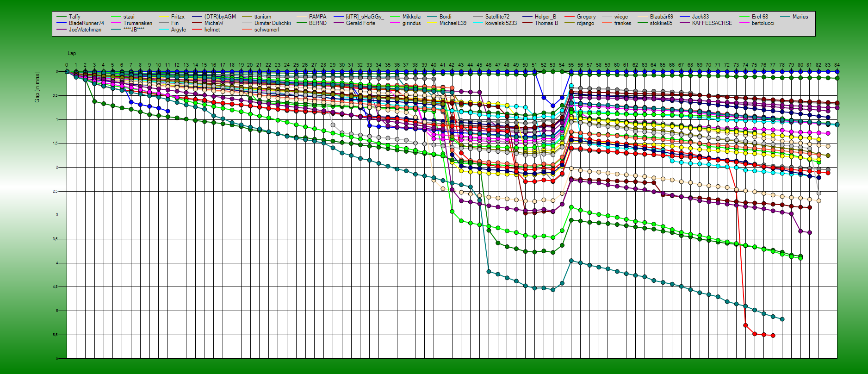Click the JoeWatchman driver label

[x=85, y=30]
